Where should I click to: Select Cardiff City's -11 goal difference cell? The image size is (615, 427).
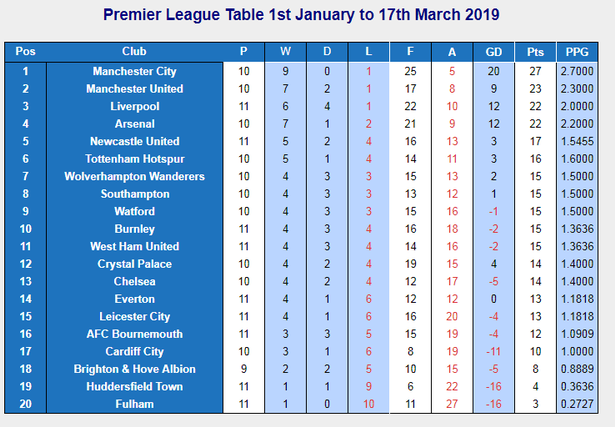click(493, 351)
